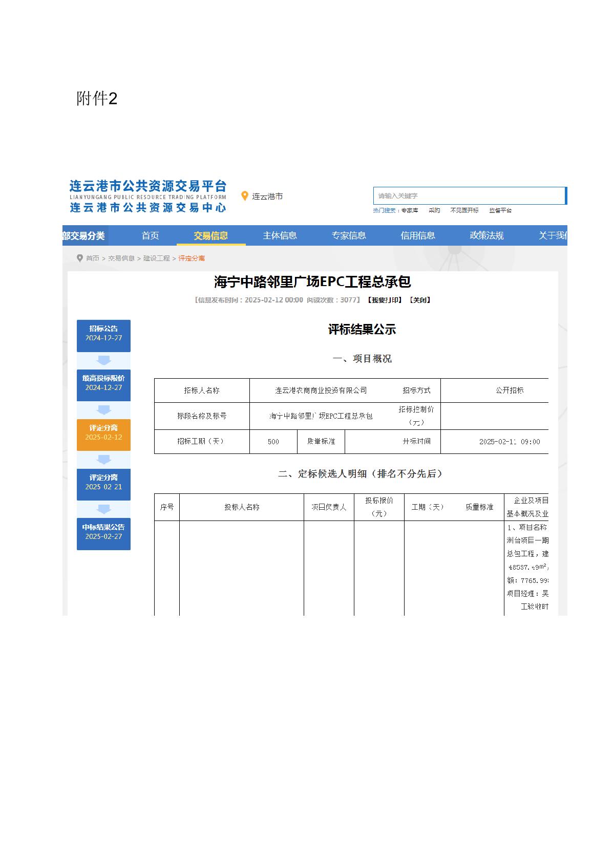Click the 关闭 close link

coord(420,300)
